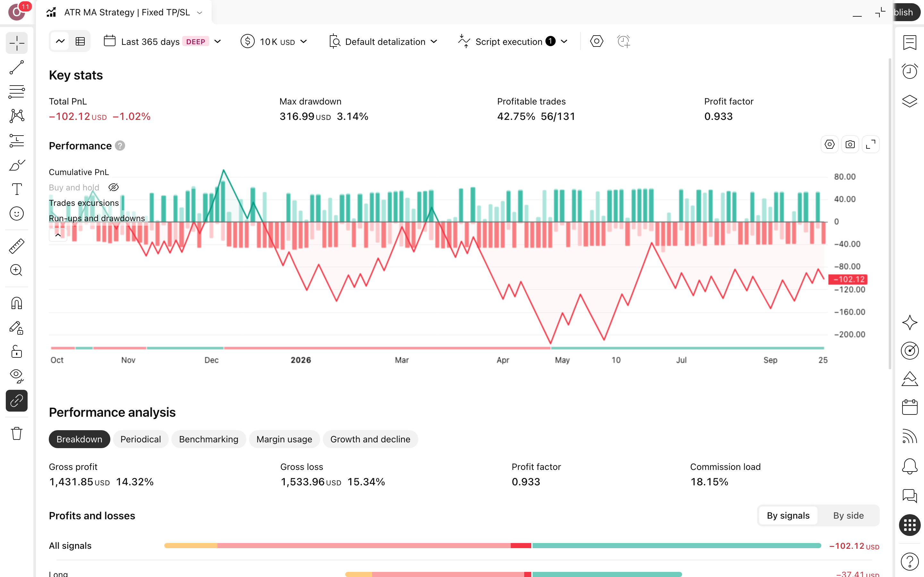Switch to the table list view

pyautogui.click(x=80, y=41)
